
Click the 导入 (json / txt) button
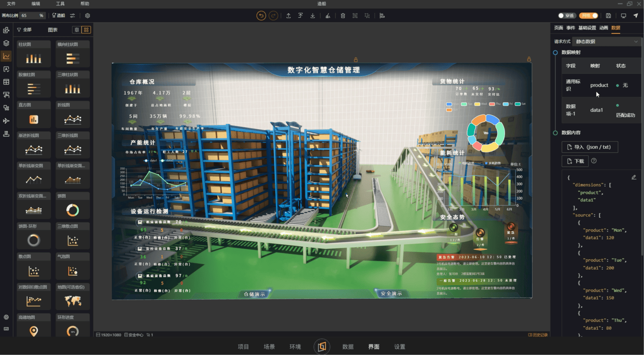pos(589,147)
